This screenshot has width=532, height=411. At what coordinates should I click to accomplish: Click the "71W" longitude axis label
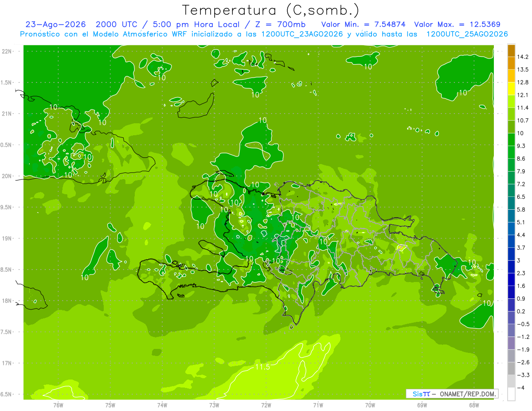tap(318, 405)
